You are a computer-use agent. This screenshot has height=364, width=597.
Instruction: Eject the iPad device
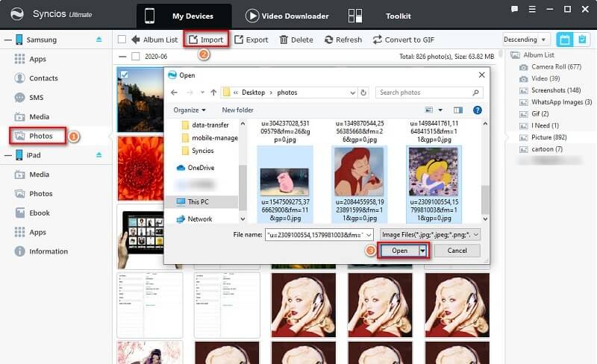pyautogui.click(x=99, y=155)
